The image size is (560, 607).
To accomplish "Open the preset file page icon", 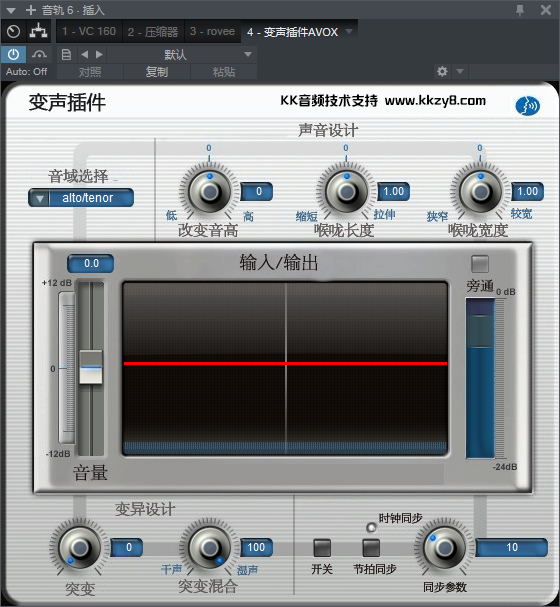I will point(66,55).
